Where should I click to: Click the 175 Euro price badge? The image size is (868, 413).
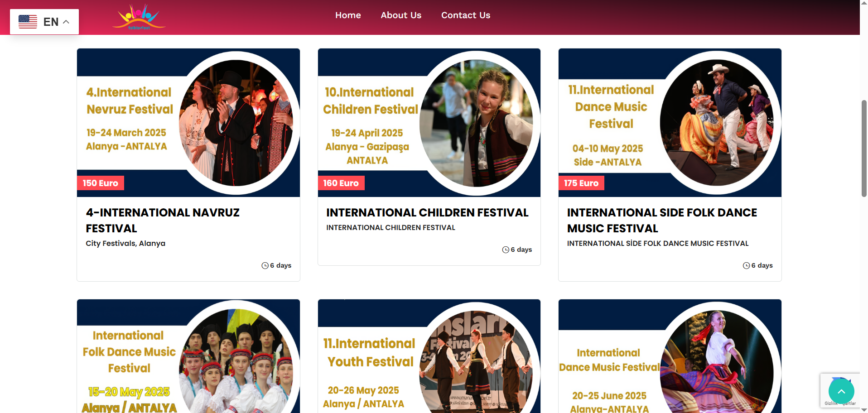[581, 183]
